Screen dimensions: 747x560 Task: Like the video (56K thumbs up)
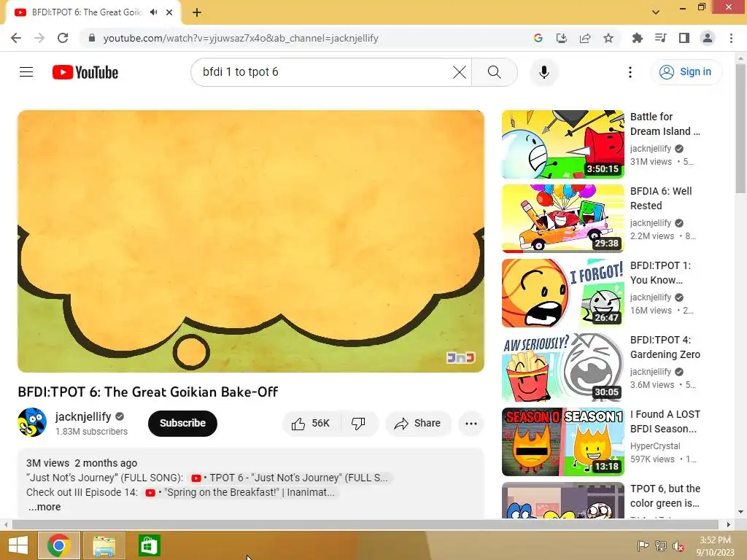coord(311,424)
